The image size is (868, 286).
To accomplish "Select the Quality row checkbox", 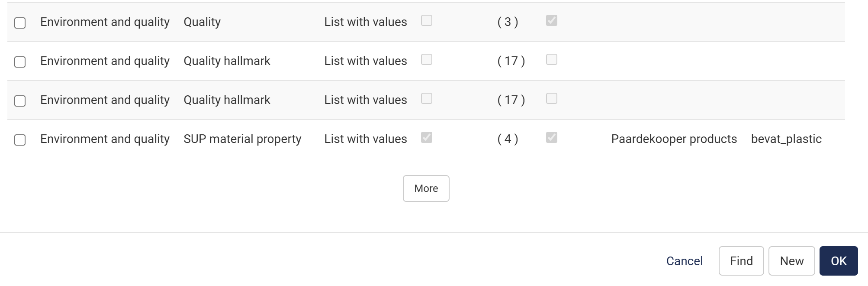I will click(20, 23).
